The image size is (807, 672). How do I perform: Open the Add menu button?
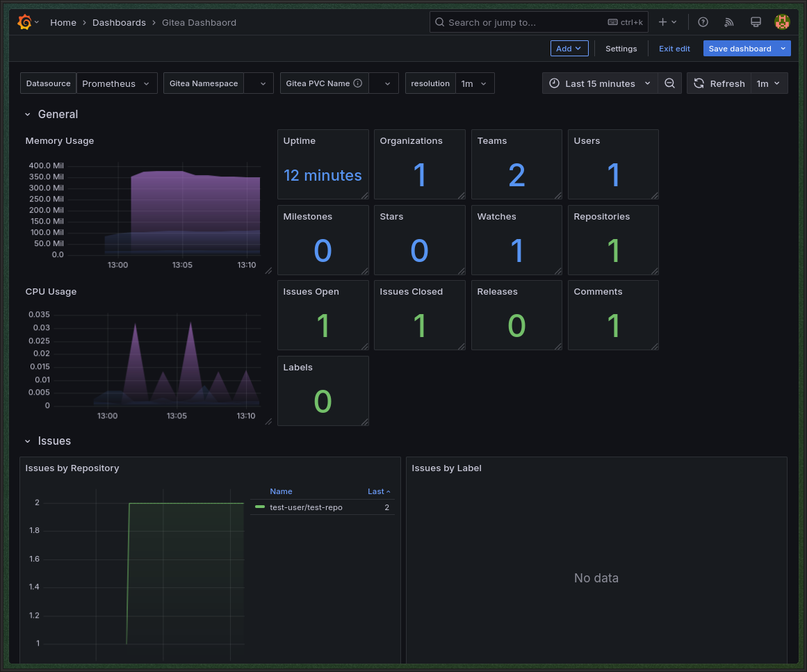coord(569,49)
